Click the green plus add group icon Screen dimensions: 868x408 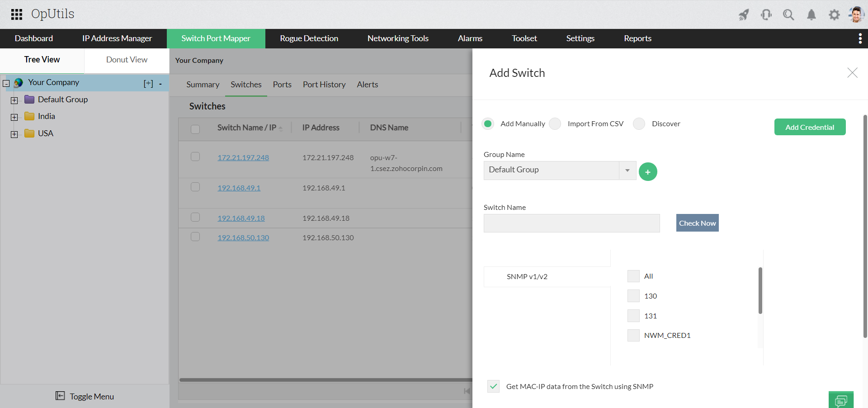tap(648, 172)
